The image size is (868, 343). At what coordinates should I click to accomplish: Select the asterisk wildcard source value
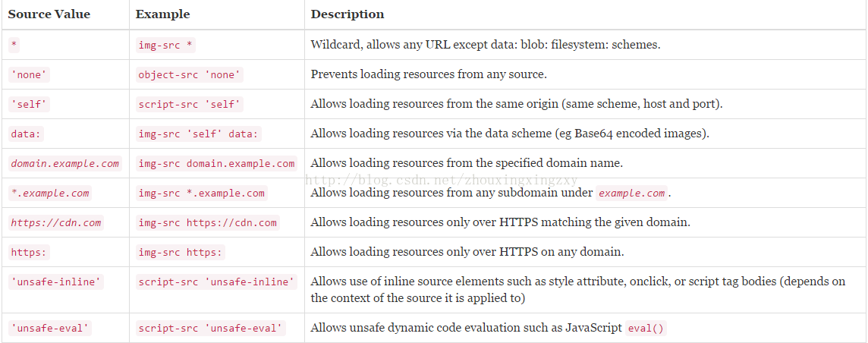tap(14, 45)
